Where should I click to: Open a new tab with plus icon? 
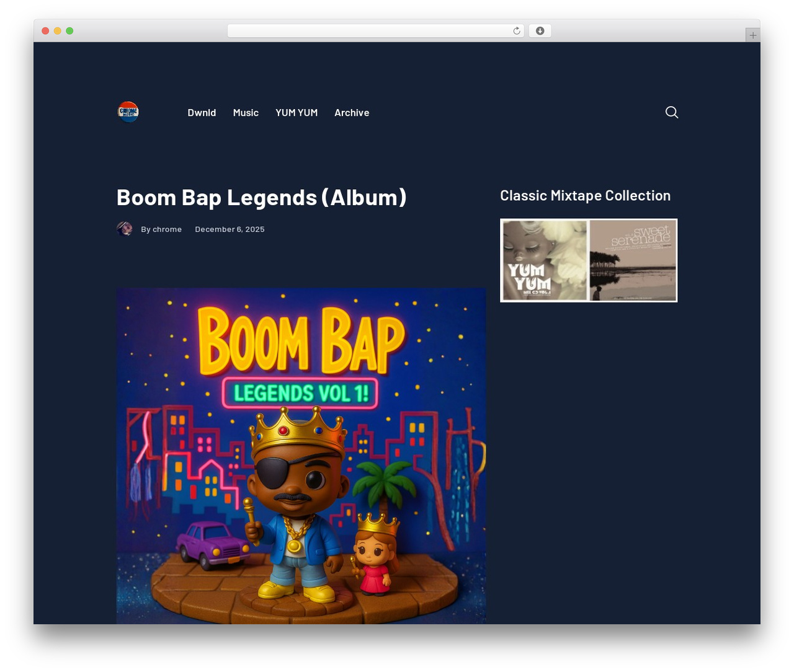(x=753, y=35)
